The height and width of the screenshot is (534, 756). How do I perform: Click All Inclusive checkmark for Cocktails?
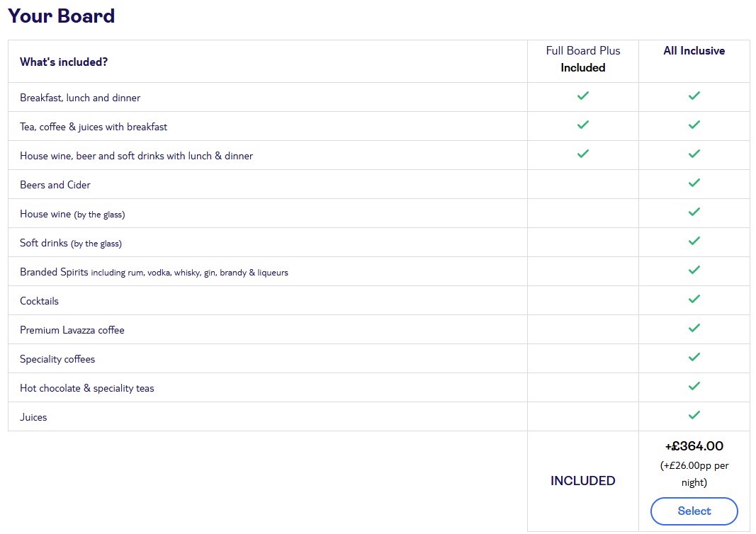point(694,299)
